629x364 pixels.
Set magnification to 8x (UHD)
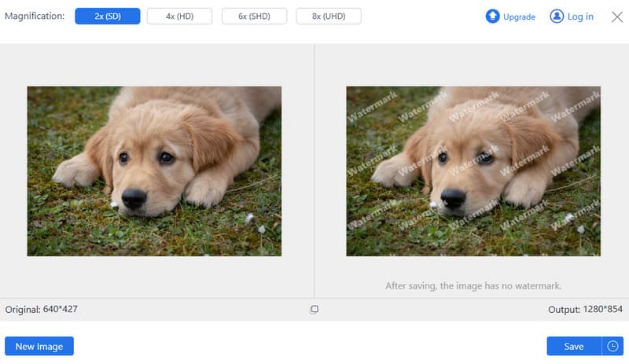pos(328,17)
